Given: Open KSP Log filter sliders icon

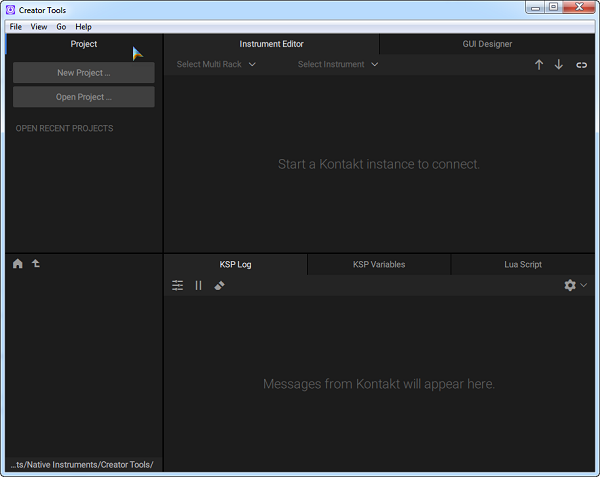Looking at the screenshot, I should coord(178,285).
